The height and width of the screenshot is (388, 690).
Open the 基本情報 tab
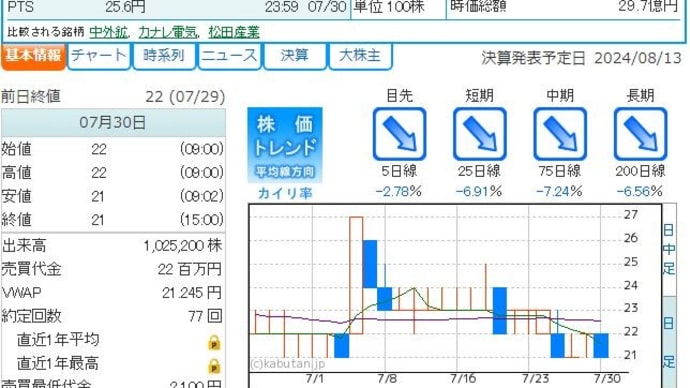[x=33, y=56]
